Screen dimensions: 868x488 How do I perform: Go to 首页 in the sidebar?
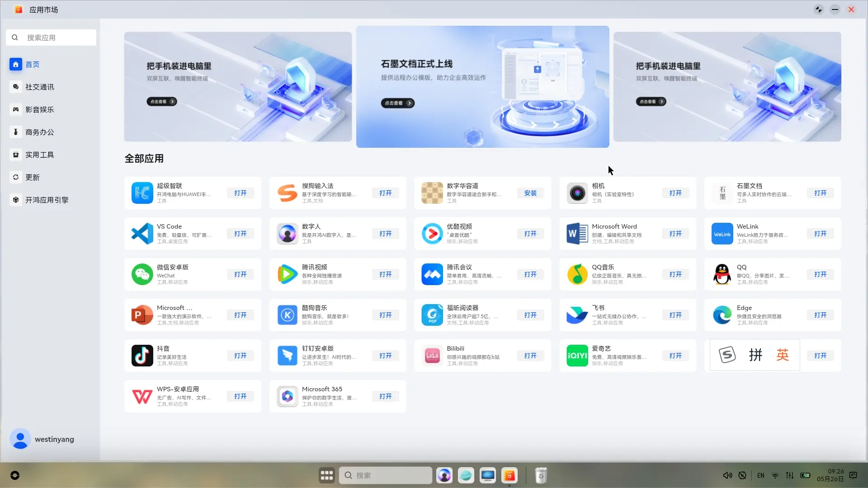coord(51,64)
